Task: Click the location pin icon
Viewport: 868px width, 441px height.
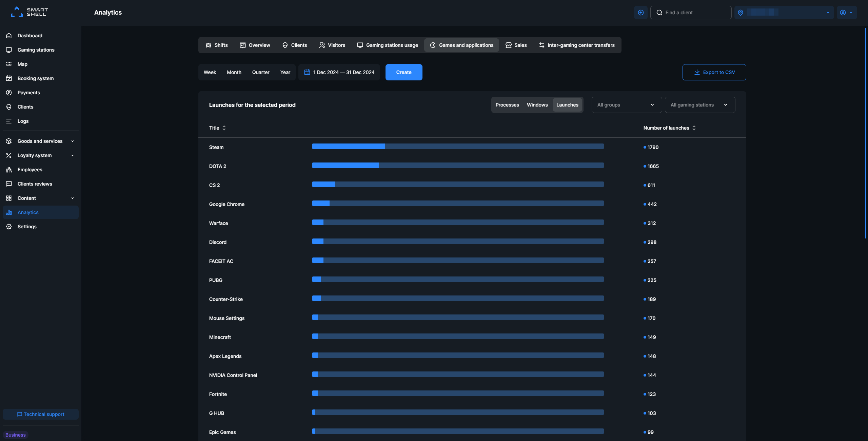Action: (741, 13)
